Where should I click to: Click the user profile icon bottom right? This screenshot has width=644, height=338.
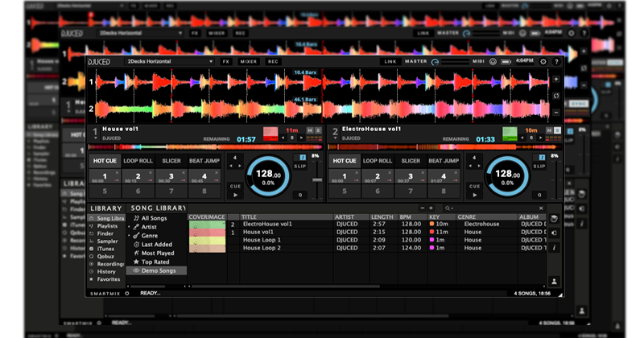(554, 282)
